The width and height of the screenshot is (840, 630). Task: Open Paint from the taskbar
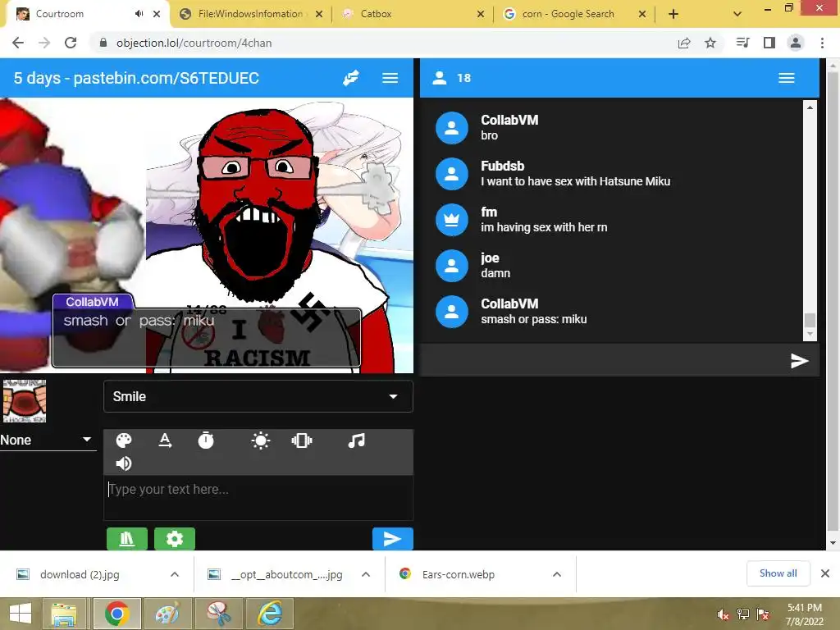click(167, 614)
